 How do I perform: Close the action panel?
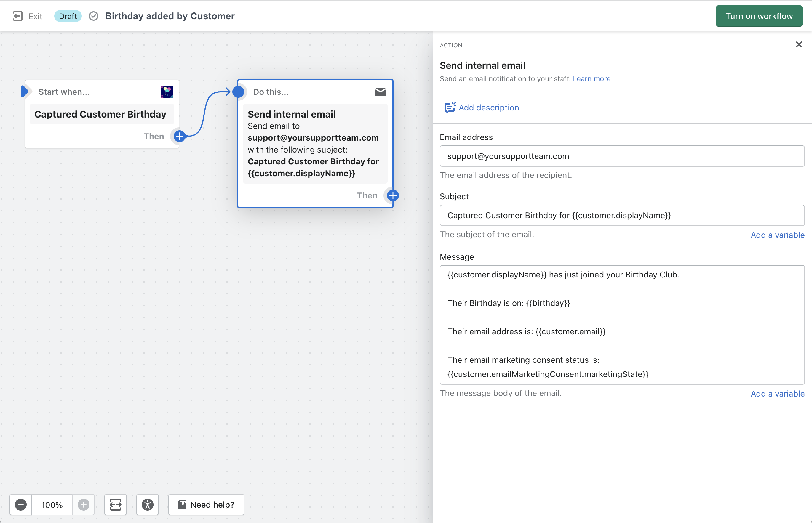click(799, 44)
